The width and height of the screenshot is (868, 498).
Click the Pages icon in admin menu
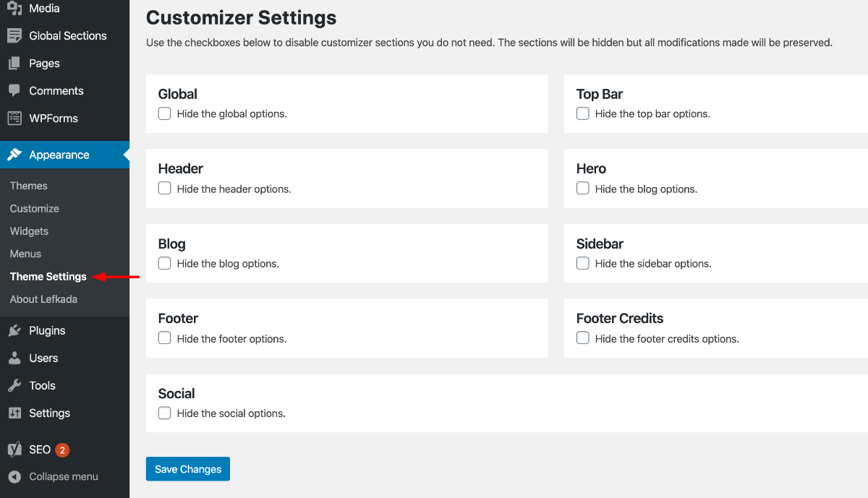point(14,63)
